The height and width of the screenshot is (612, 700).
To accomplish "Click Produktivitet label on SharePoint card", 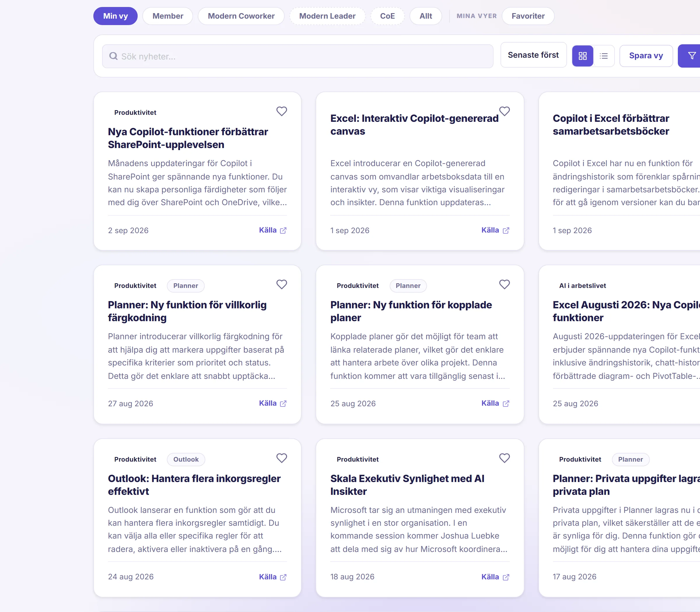I will tap(135, 113).
